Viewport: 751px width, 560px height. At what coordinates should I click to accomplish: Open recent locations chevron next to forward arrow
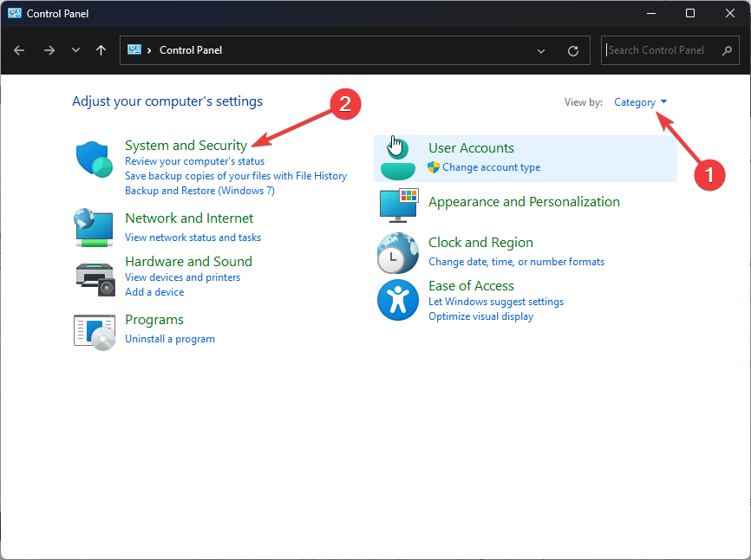point(75,50)
